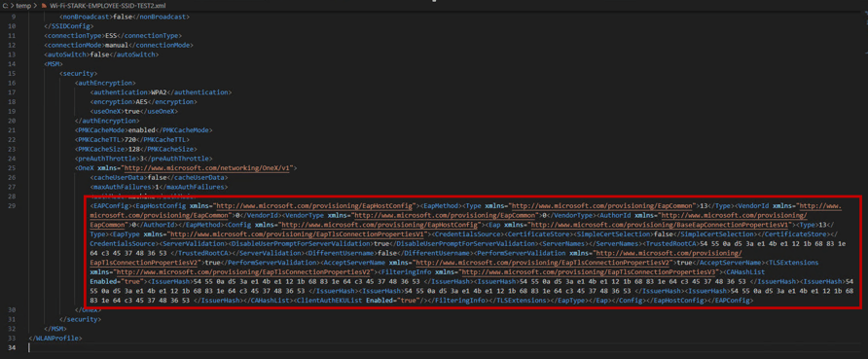Image resolution: width=868 pixels, height=359 pixels.
Task: Click line number 14 in the gutter
Action: coord(13,64)
